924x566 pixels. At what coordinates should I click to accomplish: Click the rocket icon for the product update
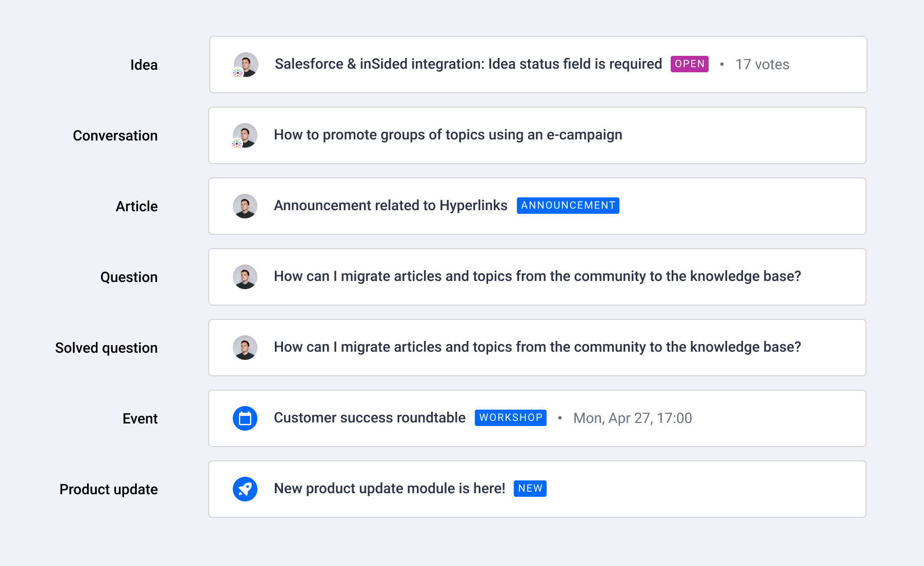tap(245, 489)
